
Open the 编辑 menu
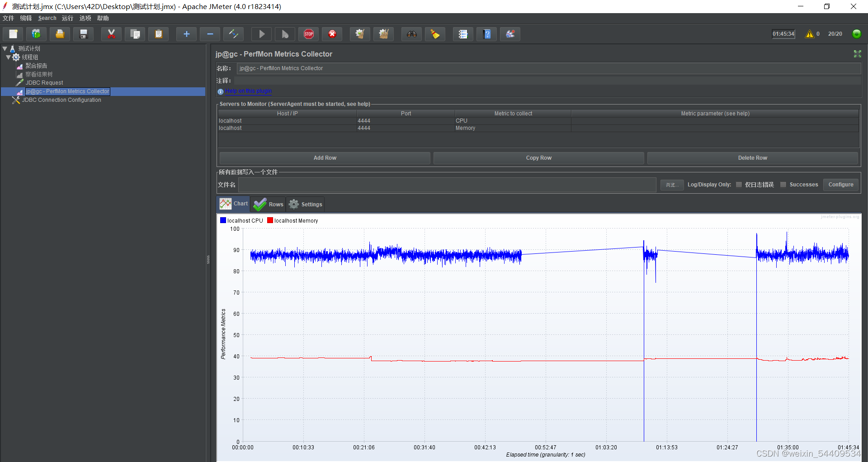[26, 18]
